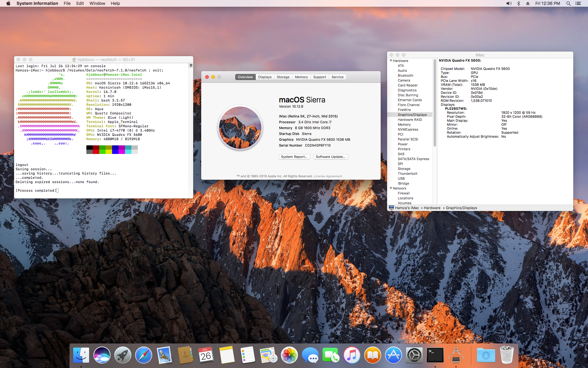Switch to the Displays tab
Viewport: 588px width, 368px height.
265,77
